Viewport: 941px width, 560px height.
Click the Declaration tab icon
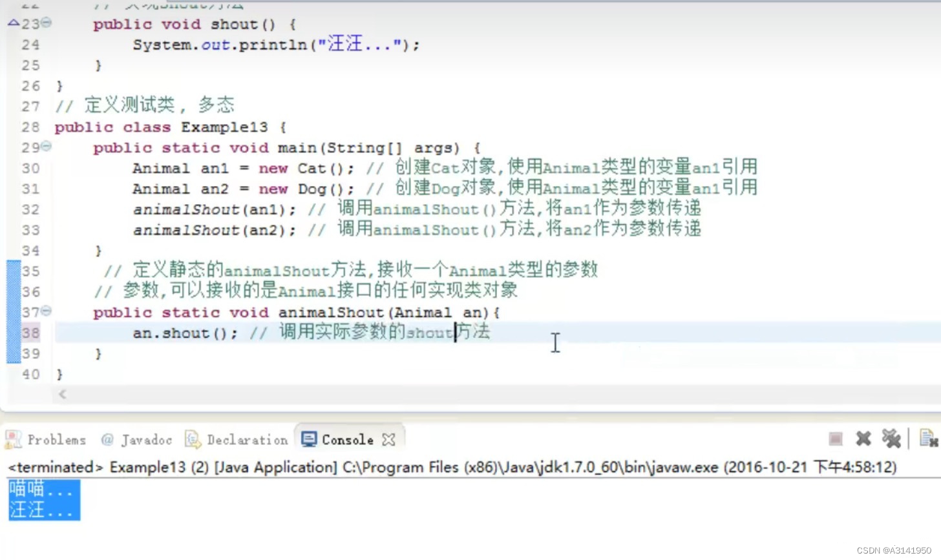[193, 440]
